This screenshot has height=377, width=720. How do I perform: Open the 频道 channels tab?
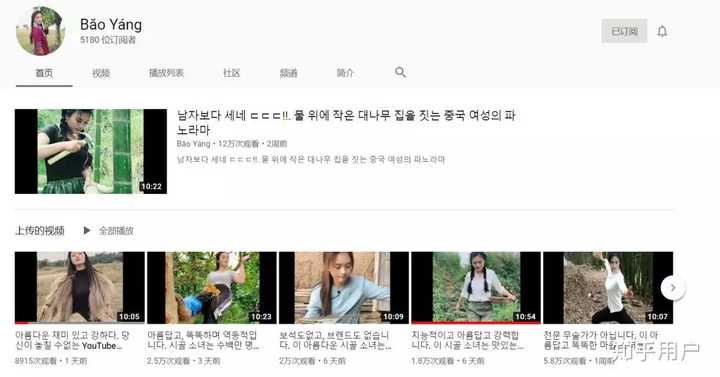288,73
